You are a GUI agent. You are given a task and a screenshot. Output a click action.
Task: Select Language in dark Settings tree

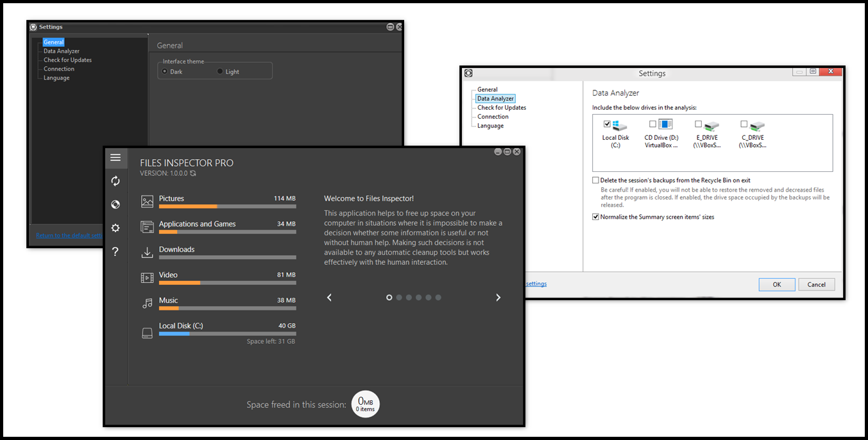click(56, 78)
